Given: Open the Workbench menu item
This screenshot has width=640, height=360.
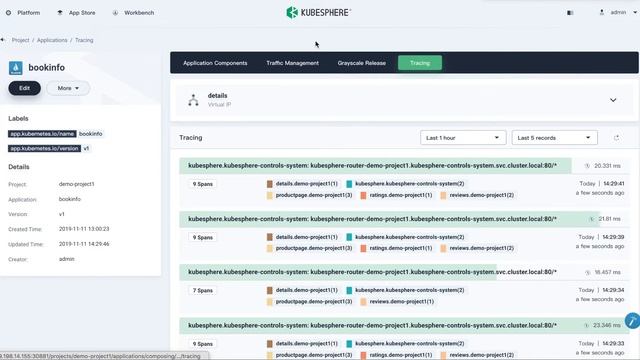Looking at the screenshot, I should coord(133,13).
